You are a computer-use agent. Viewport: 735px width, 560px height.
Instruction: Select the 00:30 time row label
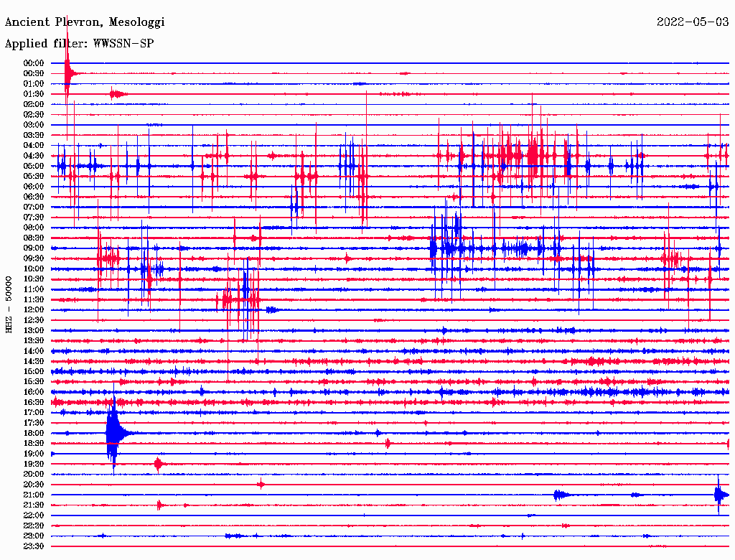coord(34,74)
